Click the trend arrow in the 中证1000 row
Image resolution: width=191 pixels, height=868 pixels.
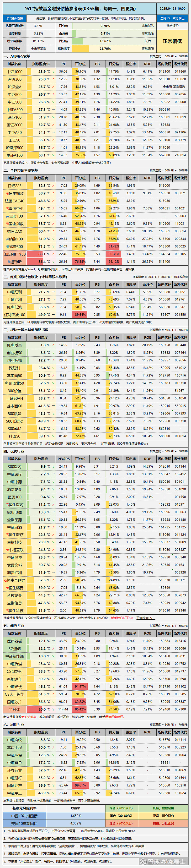click(x=53, y=71)
